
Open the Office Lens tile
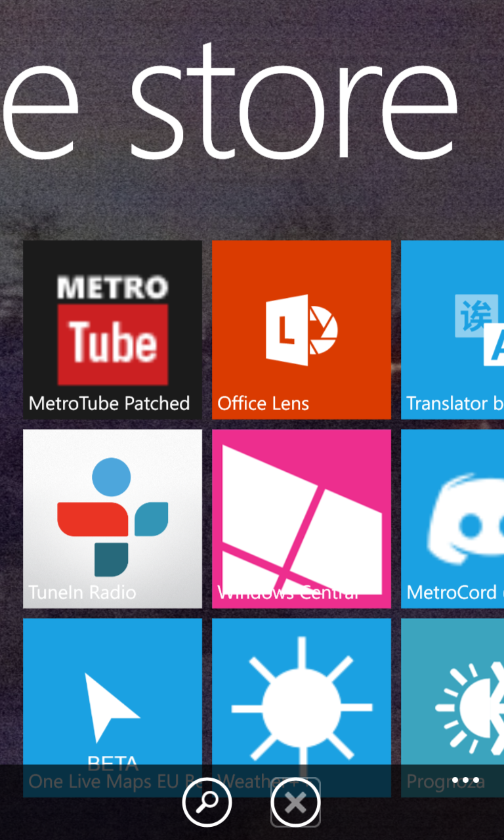(x=301, y=329)
